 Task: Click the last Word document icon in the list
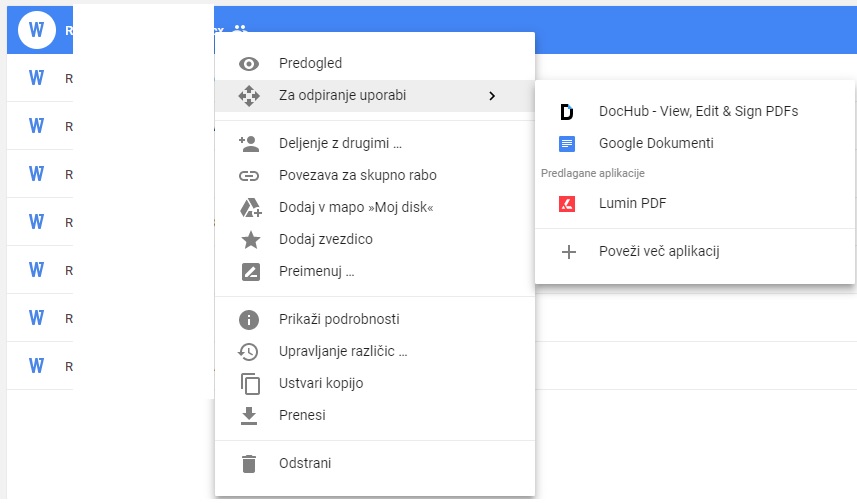click(36, 366)
